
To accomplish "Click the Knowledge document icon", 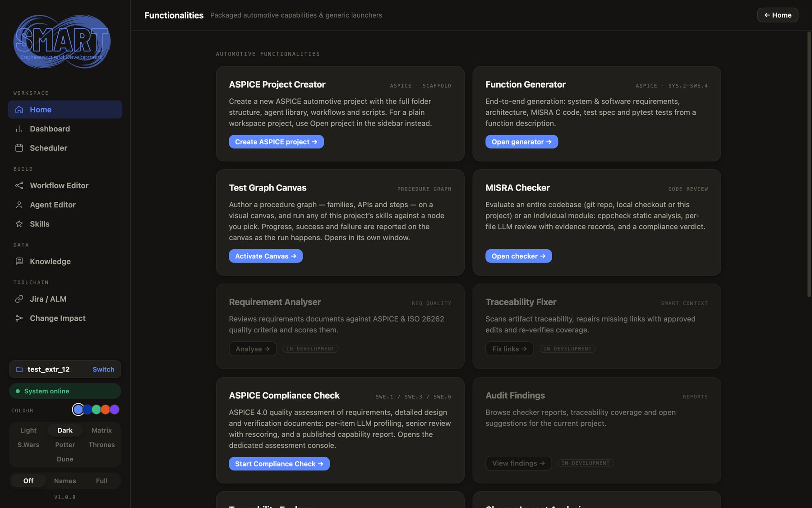I will [x=19, y=261].
